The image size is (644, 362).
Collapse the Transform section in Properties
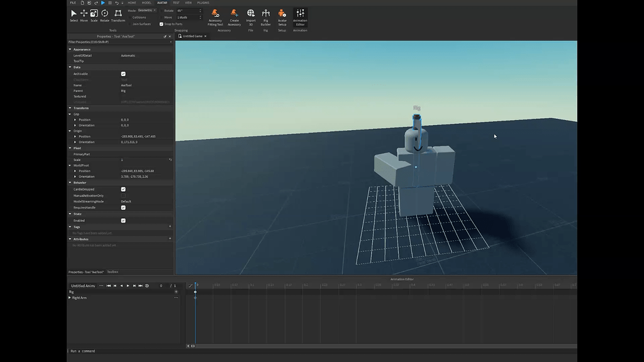click(70, 107)
